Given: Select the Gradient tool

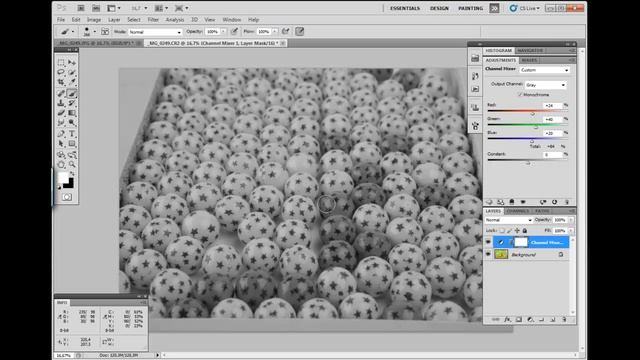Looking at the screenshot, I should [72, 113].
